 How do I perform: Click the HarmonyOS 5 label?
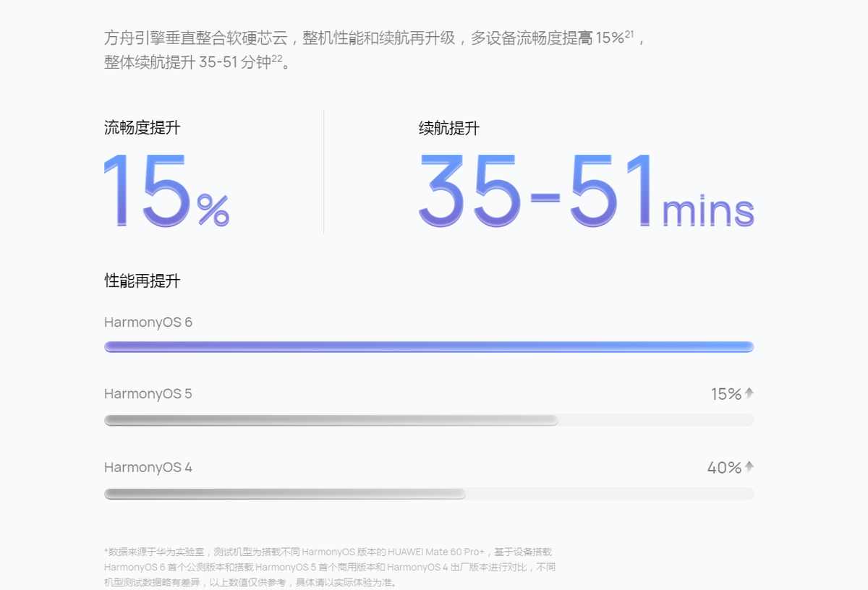tap(148, 394)
